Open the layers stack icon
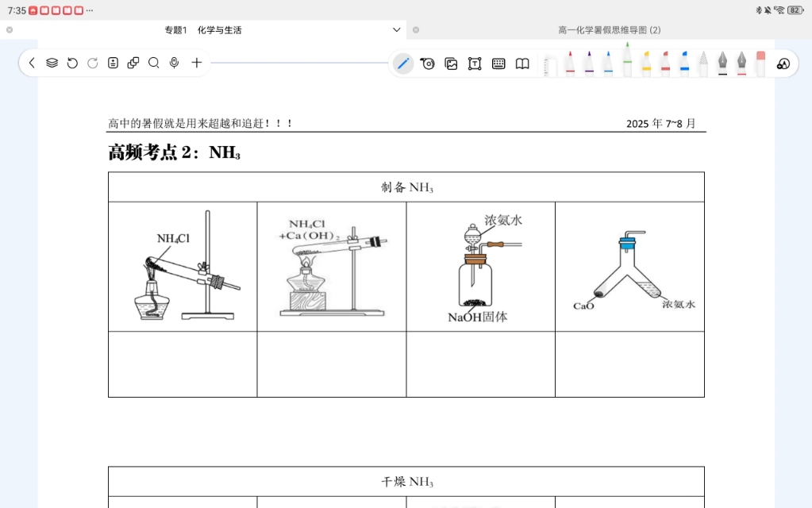Image resolution: width=812 pixels, height=508 pixels. (52, 63)
